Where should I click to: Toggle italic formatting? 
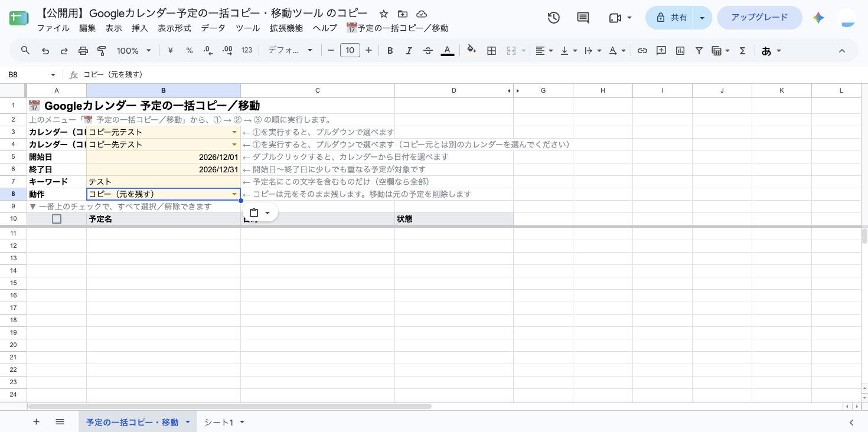(x=409, y=51)
